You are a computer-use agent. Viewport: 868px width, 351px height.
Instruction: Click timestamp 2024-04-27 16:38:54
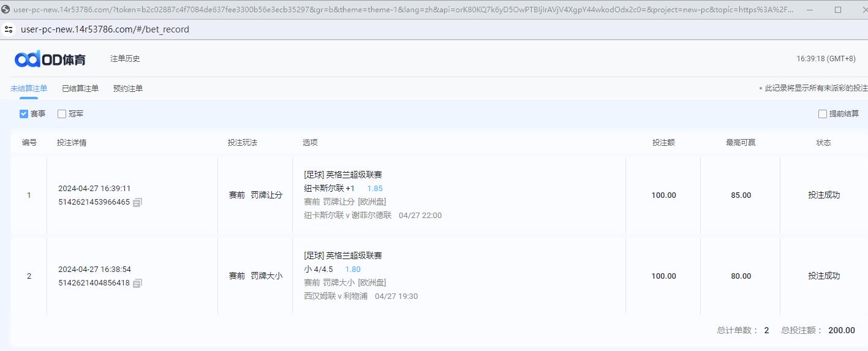(x=94, y=270)
